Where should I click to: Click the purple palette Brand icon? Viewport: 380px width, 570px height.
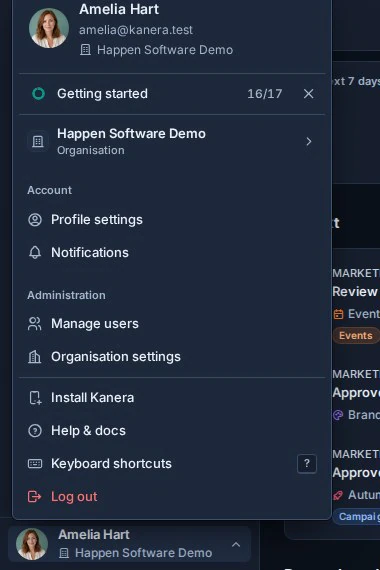tap(338, 415)
